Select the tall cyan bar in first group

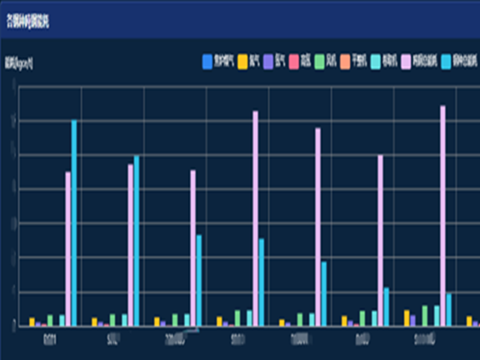pyautogui.click(x=74, y=223)
